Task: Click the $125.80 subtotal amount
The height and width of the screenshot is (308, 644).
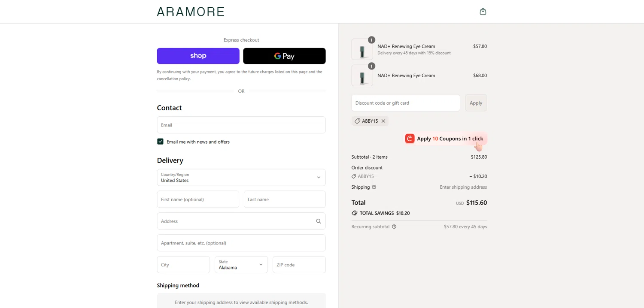Action: 479,157
